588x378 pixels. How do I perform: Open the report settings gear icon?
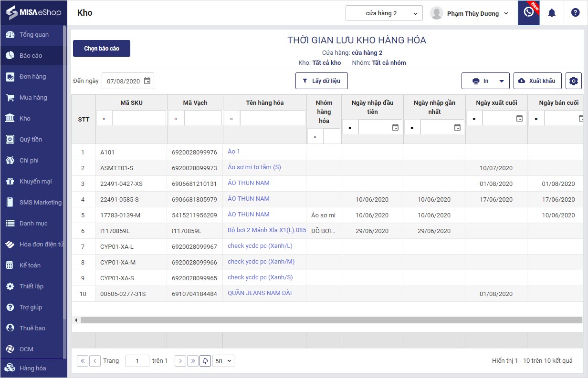click(574, 81)
